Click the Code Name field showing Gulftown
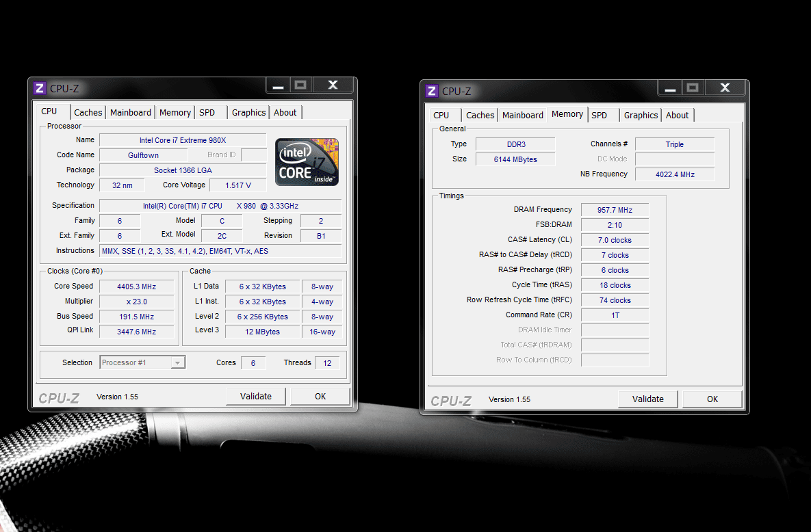This screenshot has width=811, height=532. 143,155
